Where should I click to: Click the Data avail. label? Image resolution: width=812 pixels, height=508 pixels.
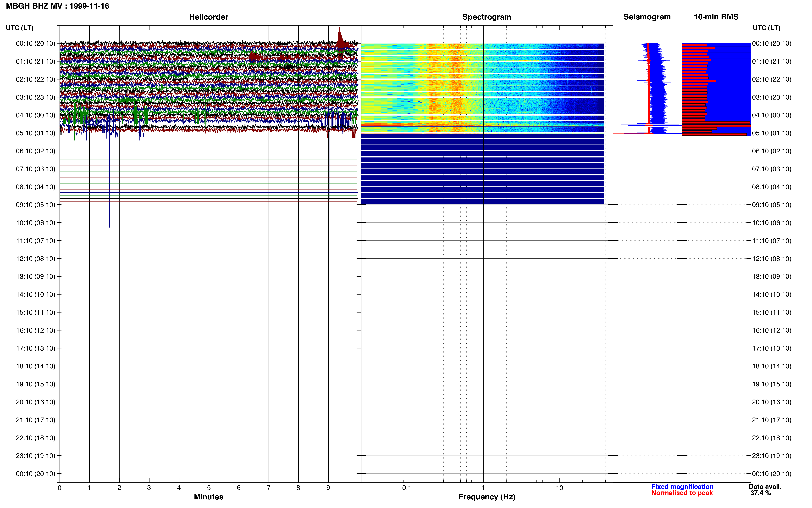click(765, 486)
